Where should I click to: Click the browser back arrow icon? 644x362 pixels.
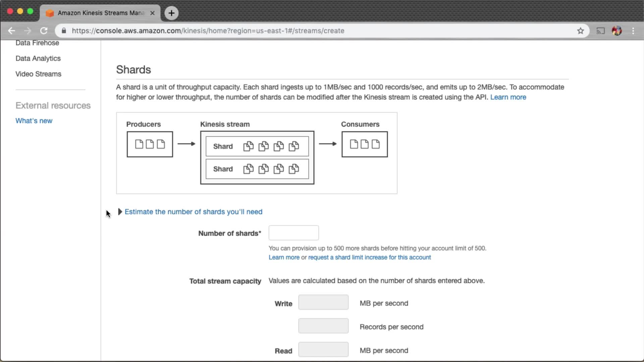coord(11,31)
